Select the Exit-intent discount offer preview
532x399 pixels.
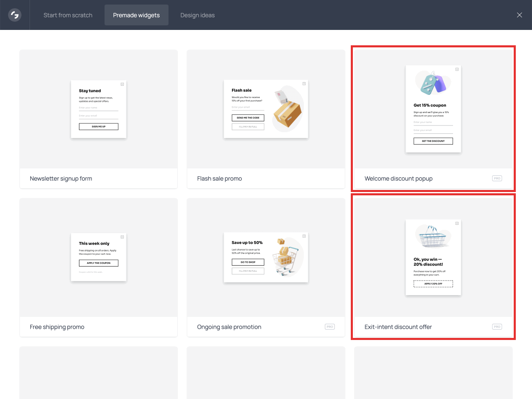coord(433,257)
